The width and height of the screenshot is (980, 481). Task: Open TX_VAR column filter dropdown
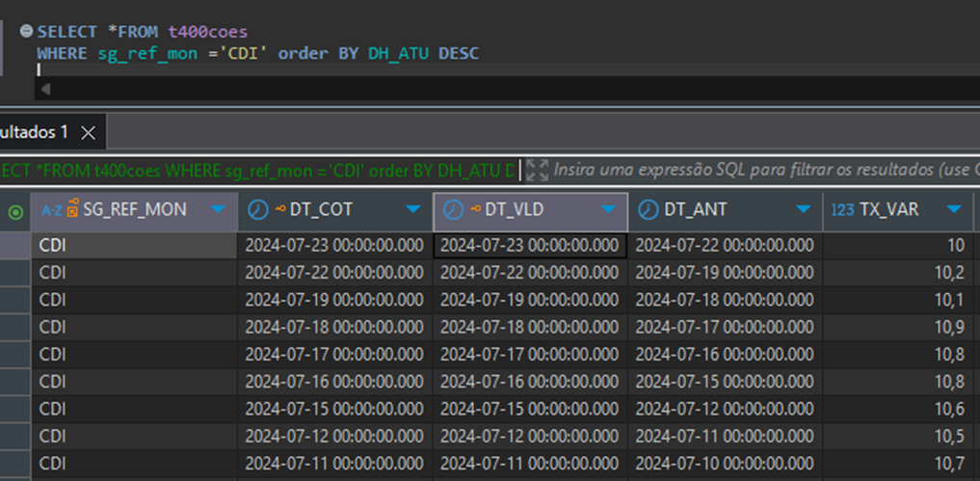(x=954, y=209)
